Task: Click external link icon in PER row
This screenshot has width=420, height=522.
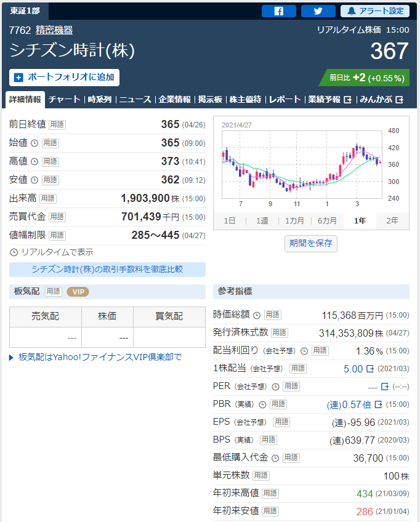Action: (385, 387)
